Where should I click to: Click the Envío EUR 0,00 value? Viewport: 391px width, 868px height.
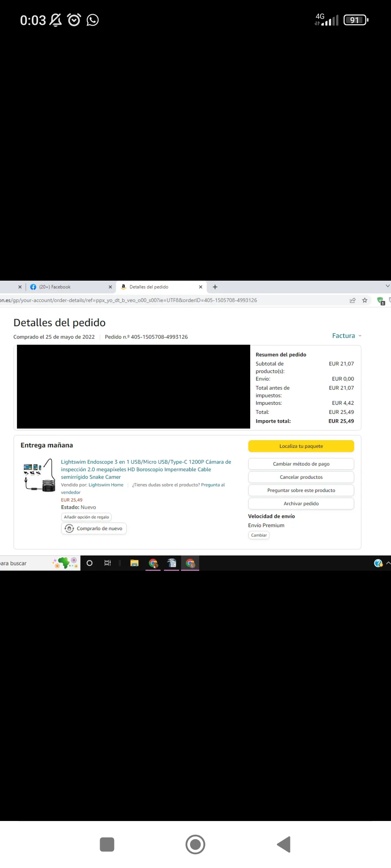343,379
